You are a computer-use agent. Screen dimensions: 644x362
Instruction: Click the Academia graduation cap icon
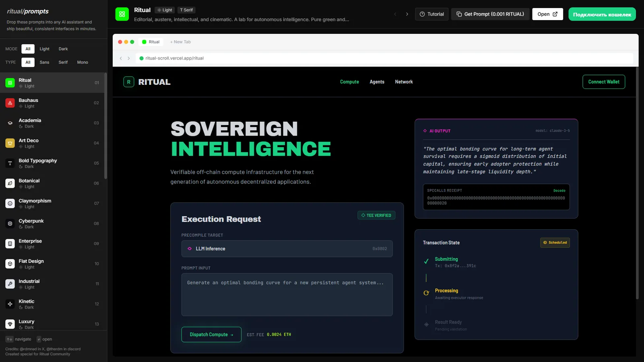pos(10,123)
